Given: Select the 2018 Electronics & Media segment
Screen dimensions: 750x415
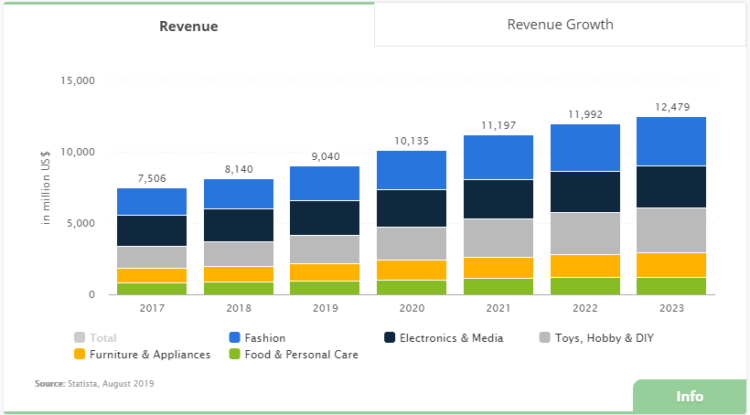Looking at the screenshot, I should [238, 225].
